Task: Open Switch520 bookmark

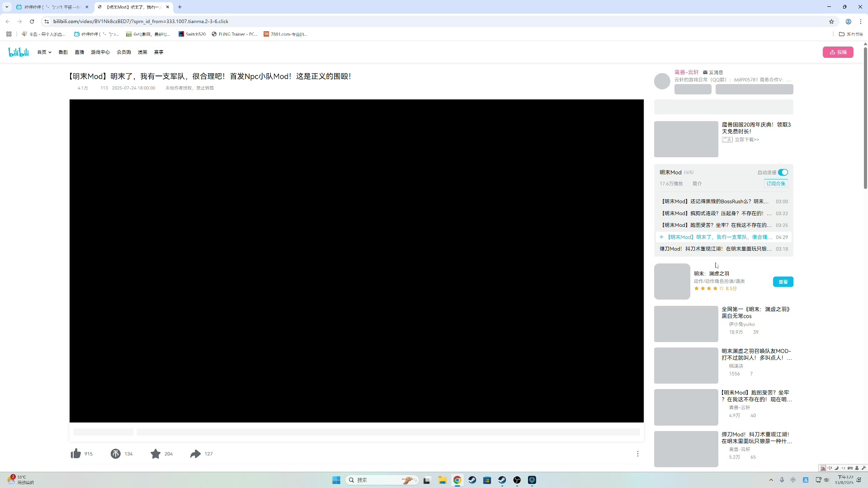Action: (192, 34)
